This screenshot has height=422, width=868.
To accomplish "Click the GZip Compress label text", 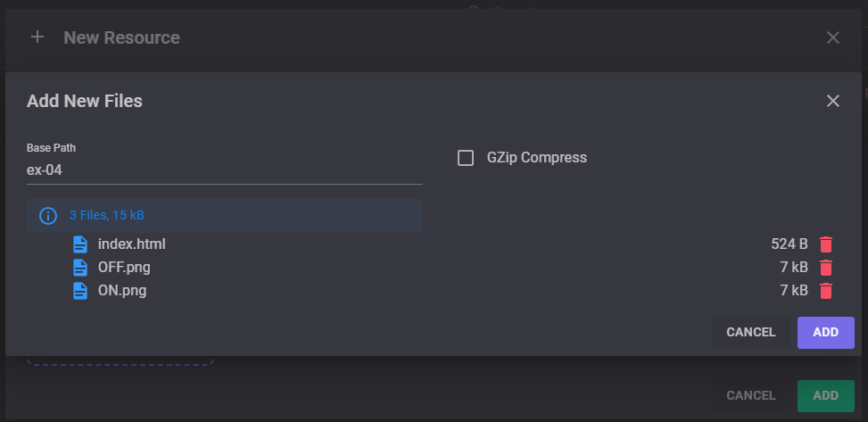I will point(536,158).
